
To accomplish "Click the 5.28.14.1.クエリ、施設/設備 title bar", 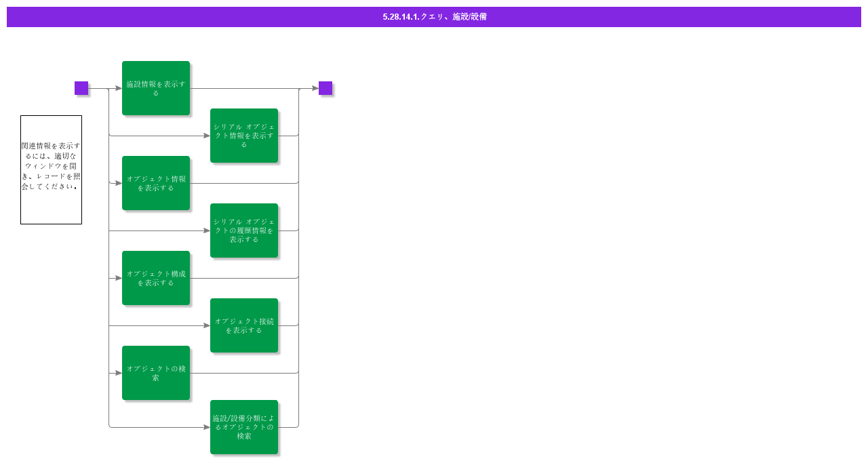I will click(434, 17).
